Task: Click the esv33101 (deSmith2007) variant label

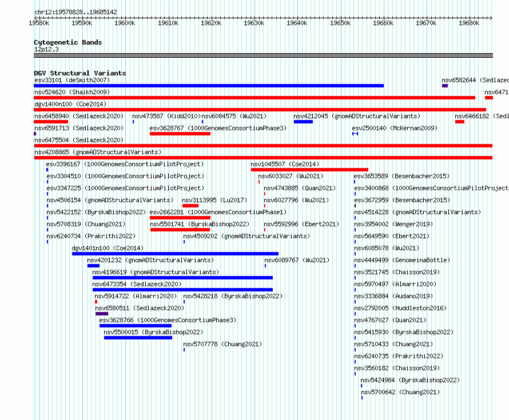Action: tap(72, 80)
